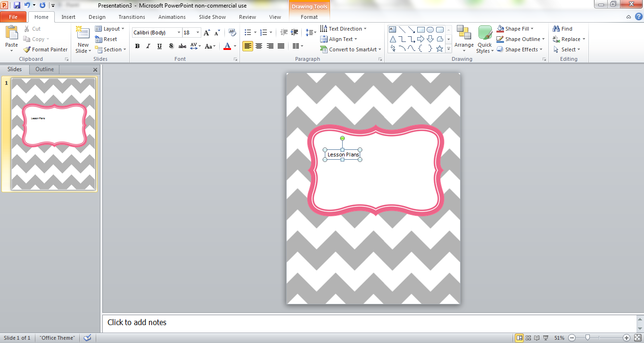Click the Clear All Formatting icon
The width and height of the screenshot is (644, 343).
point(232,33)
